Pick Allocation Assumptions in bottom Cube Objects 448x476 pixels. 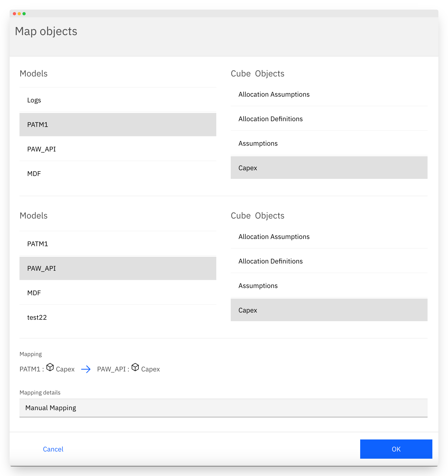[329, 237]
